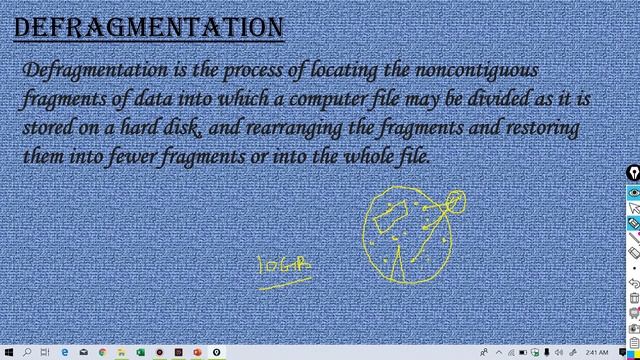Open File Explorer on the taskbar
This screenshot has width=640, height=360.
(121, 352)
